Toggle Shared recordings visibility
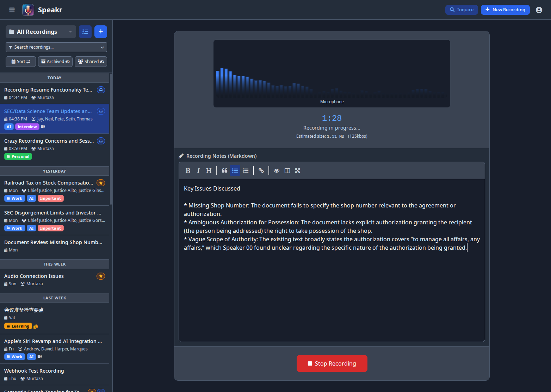Viewport: 551px width, 392px height. point(91,62)
